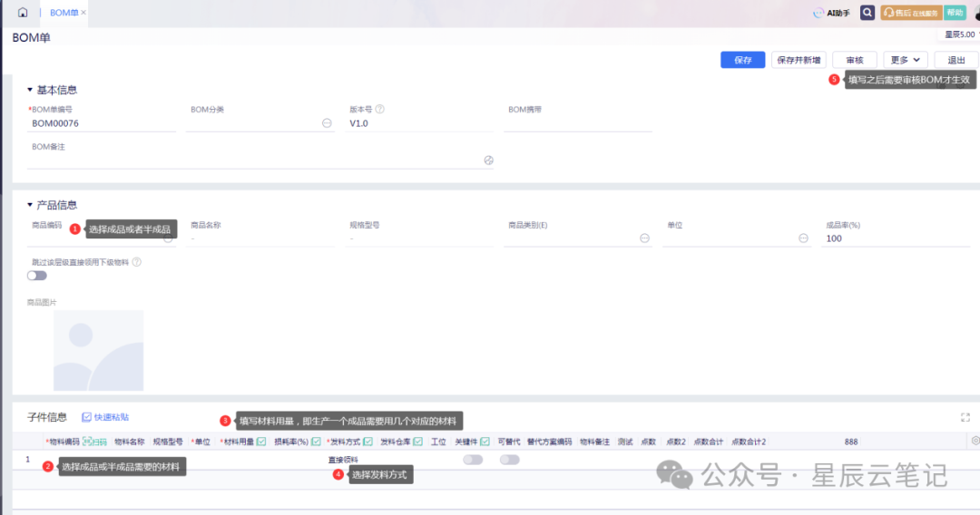Image resolution: width=980 pixels, height=515 pixels.
Task: Open table column settings gear icon
Action: click(975, 441)
